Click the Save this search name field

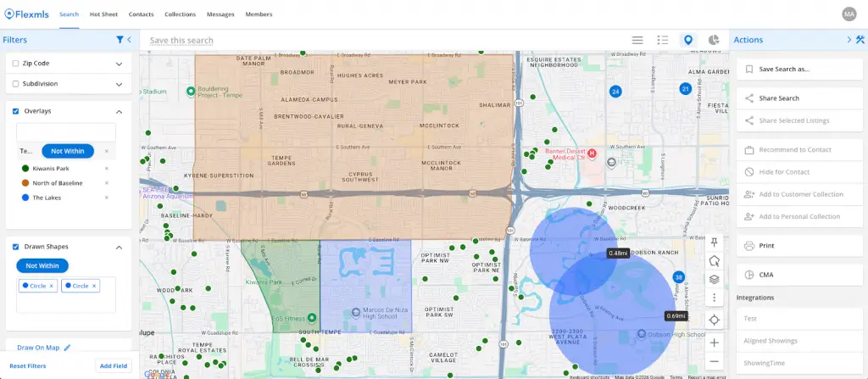point(181,41)
